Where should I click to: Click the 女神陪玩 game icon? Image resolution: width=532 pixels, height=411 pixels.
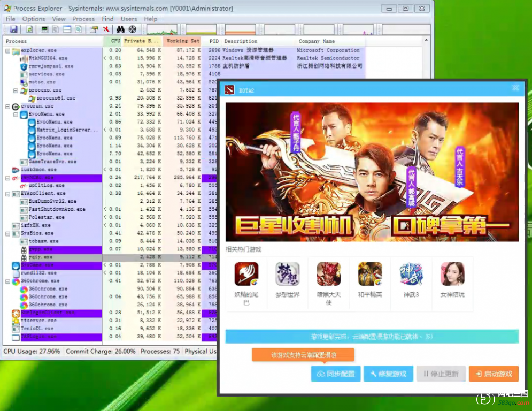coord(452,274)
